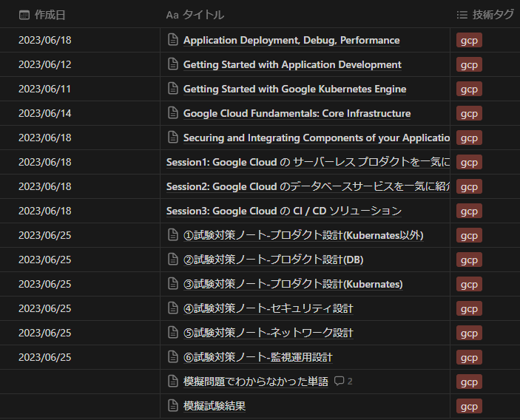
Task: Click page icon of ⑤試験対策ノート-ネットワーク設計
Action: pyautogui.click(x=173, y=333)
